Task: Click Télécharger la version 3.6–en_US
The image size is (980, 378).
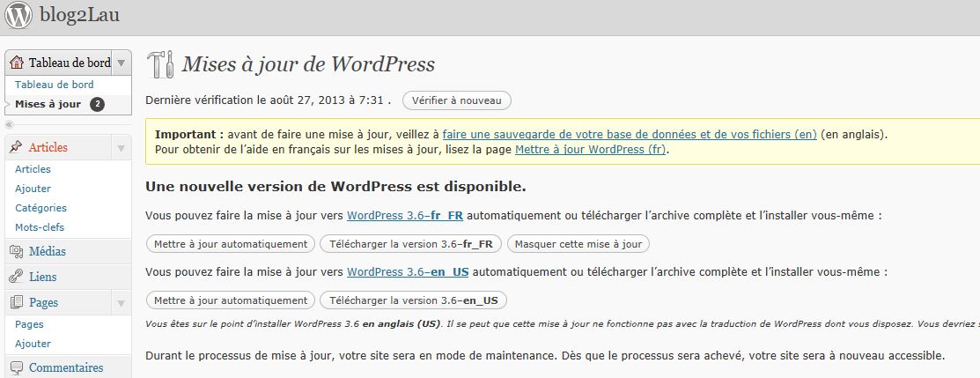Action: [413, 300]
